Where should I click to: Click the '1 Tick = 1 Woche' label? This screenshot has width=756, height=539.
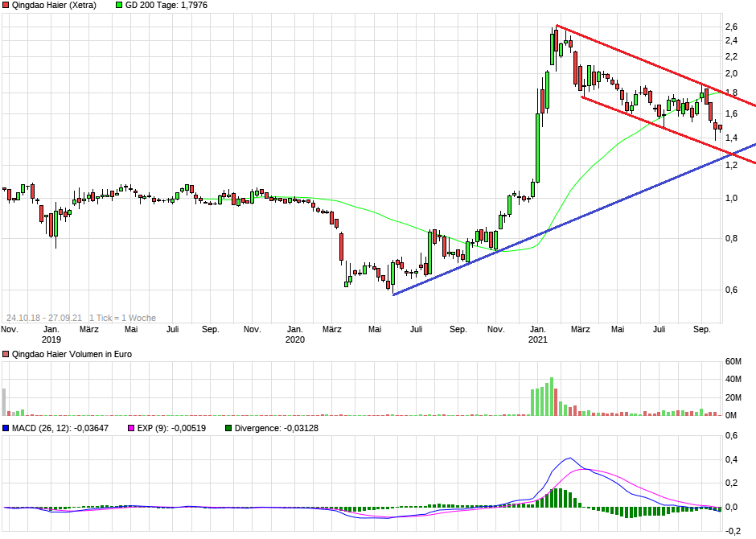122,319
